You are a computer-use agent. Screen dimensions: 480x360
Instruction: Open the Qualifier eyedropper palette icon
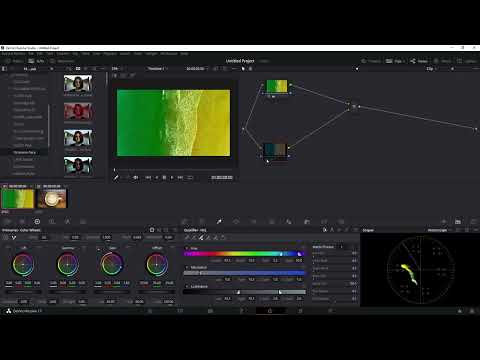pos(219,221)
